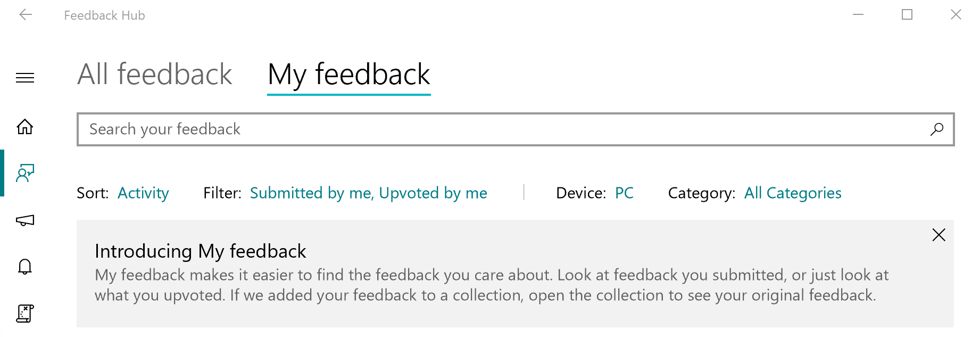Screen dimensions: 980x337
Task: Click the Search your feedback field
Action: click(500, 129)
